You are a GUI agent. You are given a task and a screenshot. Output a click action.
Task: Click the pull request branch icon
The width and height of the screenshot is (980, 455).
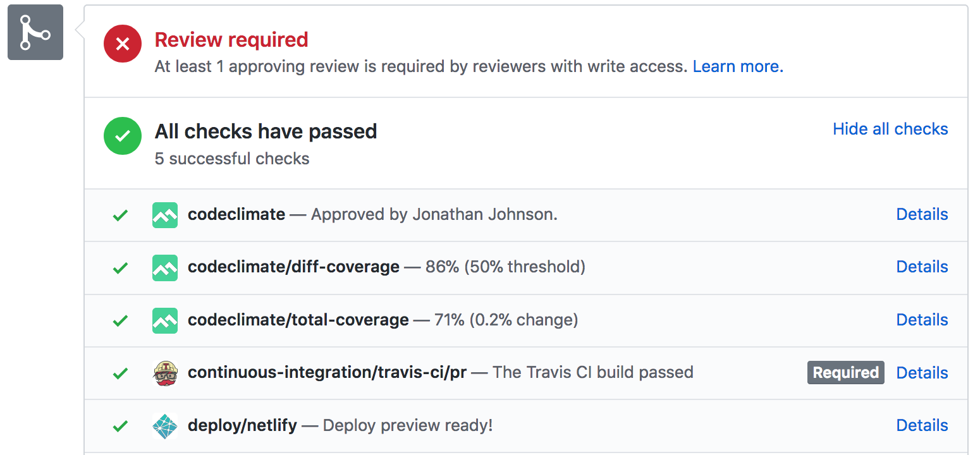pyautogui.click(x=35, y=33)
